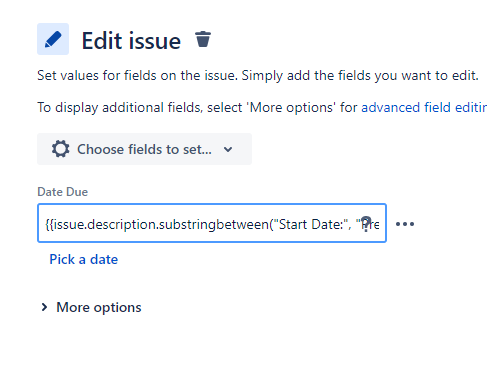Viewport: 487px width, 378px height.
Task: Open the Pick a date link
Action: click(x=84, y=259)
